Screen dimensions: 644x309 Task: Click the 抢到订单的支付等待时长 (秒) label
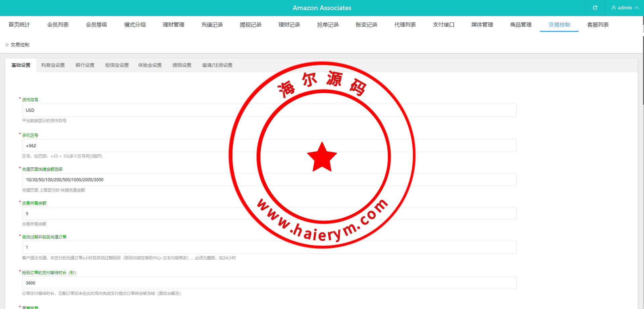49,272
